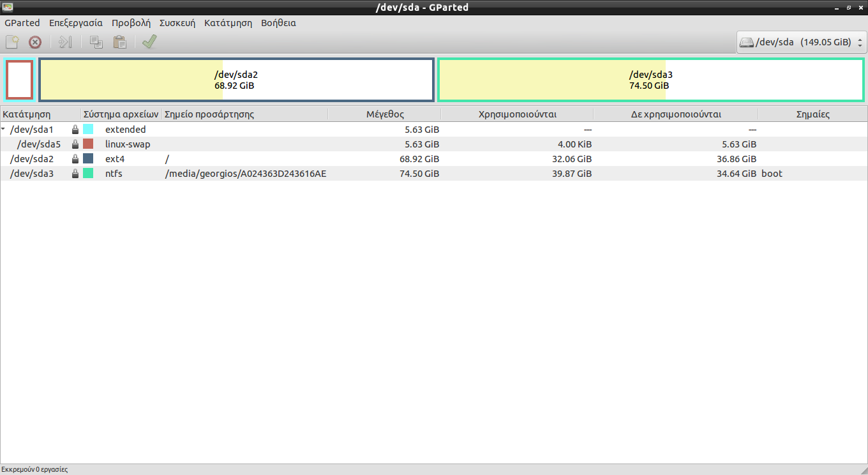Select the /dev/sda2 block in disk map

236,80
